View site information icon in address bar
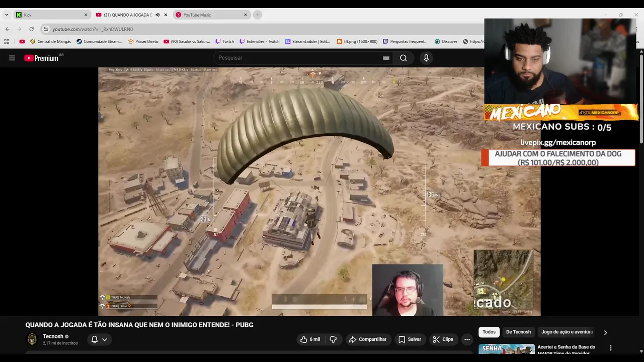Screen dimensions: 644x362 click(x=46, y=29)
